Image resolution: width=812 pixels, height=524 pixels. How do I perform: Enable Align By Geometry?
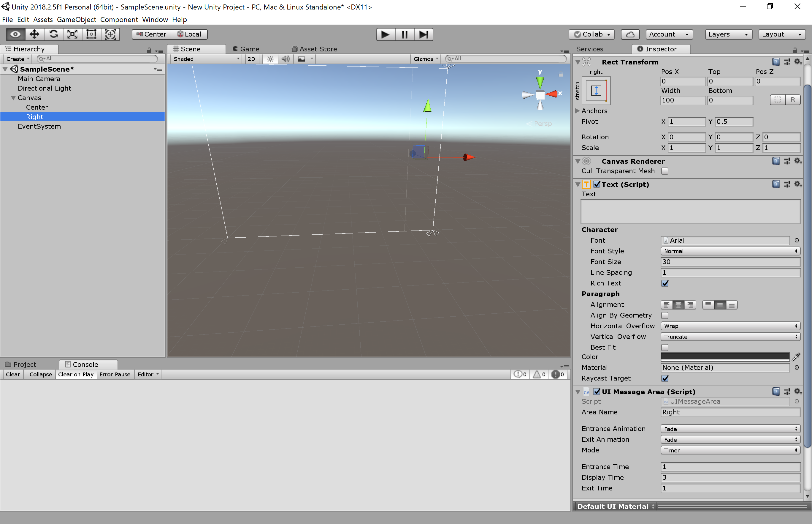[664, 315]
